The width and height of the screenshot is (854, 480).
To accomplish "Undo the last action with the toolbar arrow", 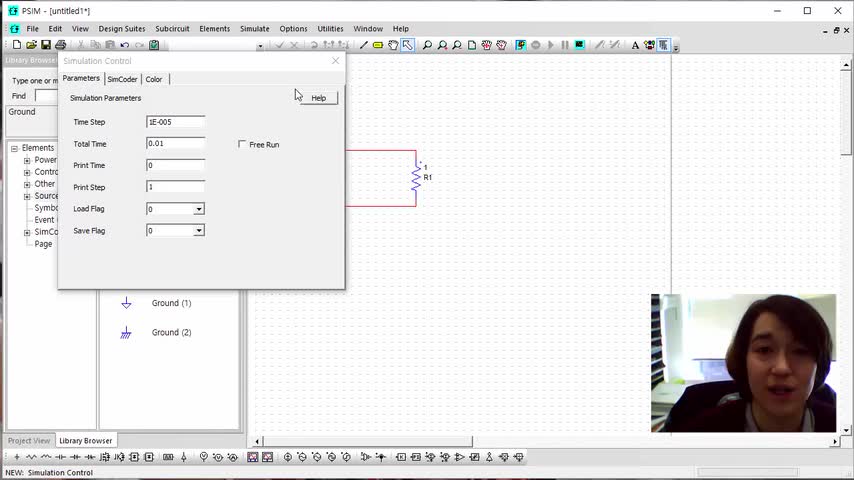I will coord(125,45).
